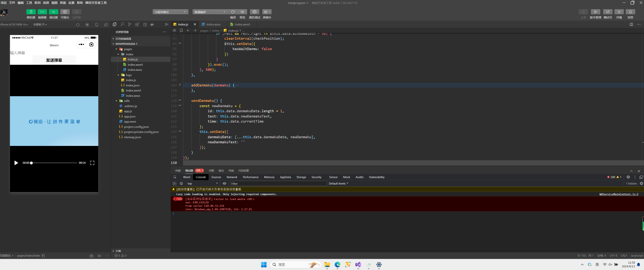
Task: Click the search icon in sidebar
Action: point(122,24)
